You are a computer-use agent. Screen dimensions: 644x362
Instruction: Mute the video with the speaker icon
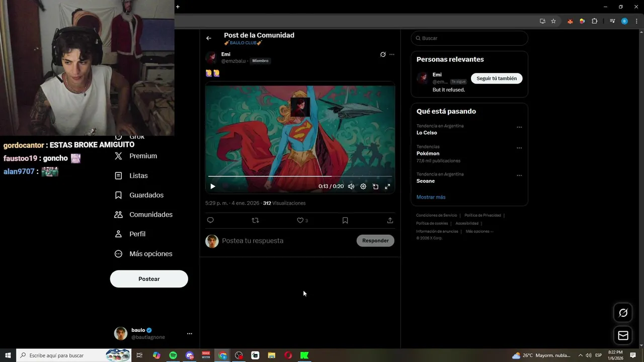[x=351, y=187]
